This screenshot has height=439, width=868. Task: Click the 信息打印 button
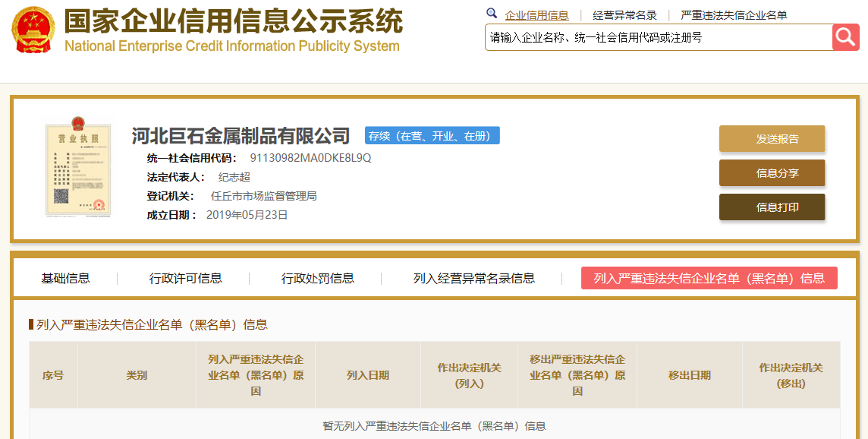click(772, 207)
